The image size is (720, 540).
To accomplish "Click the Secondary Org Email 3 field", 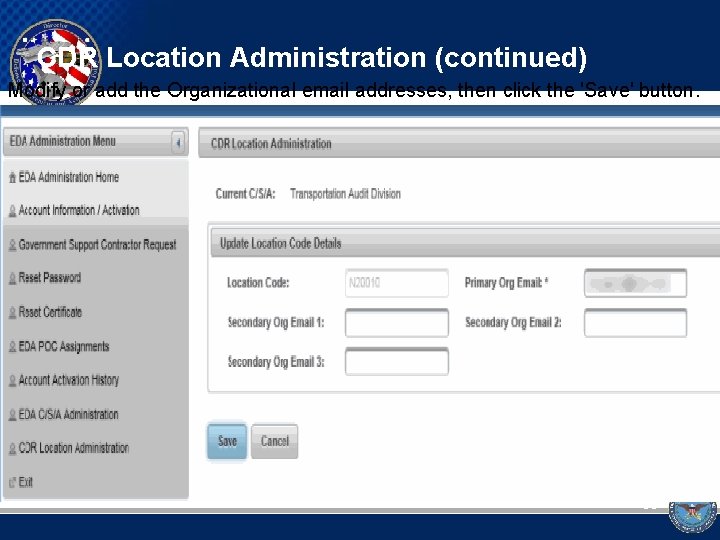I will (397, 362).
